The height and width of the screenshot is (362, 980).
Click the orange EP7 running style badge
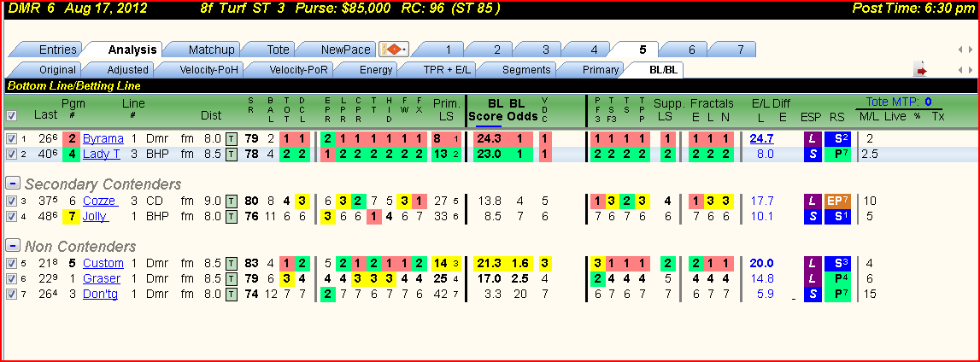point(836,201)
